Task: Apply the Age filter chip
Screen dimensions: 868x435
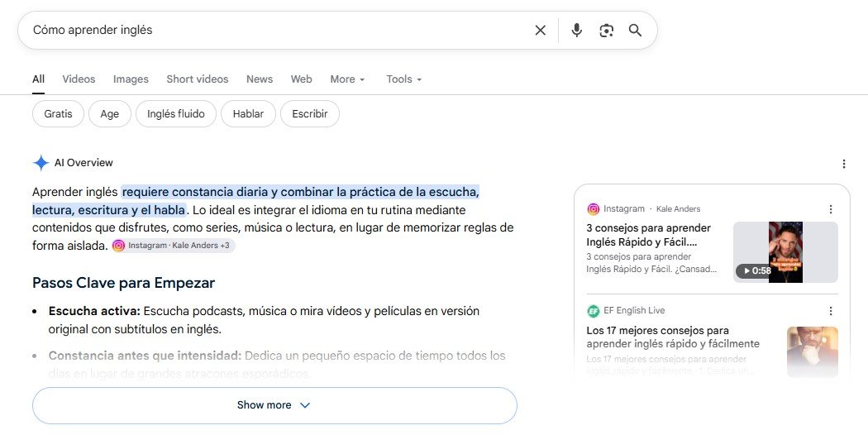Action: (x=110, y=113)
